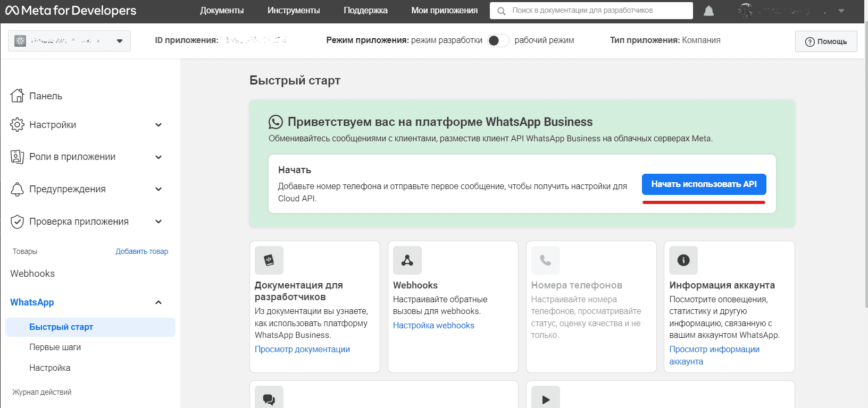The height and width of the screenshot is (408, 868).
Task: Click the Добавить товар link
Action: [x=142, y=251]
